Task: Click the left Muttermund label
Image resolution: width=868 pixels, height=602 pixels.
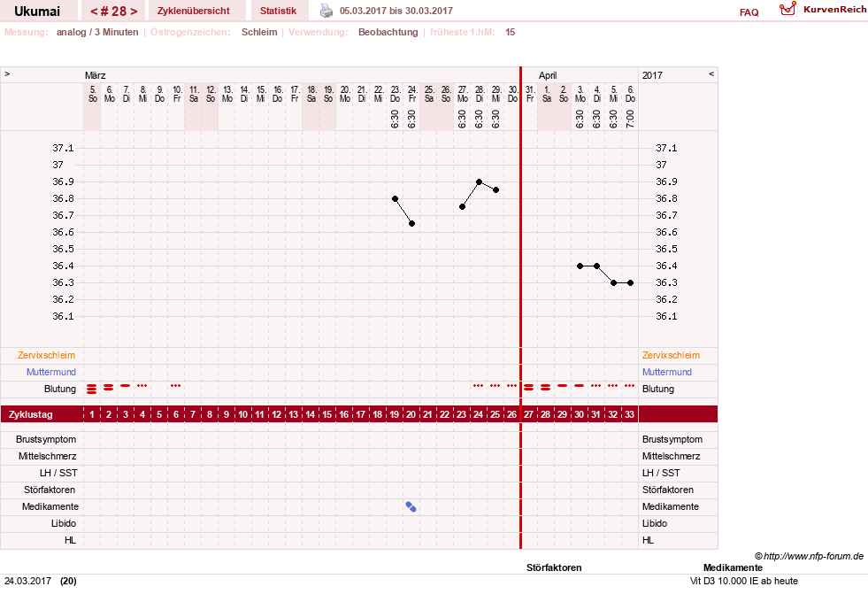Action: click(x=51, y=372)
